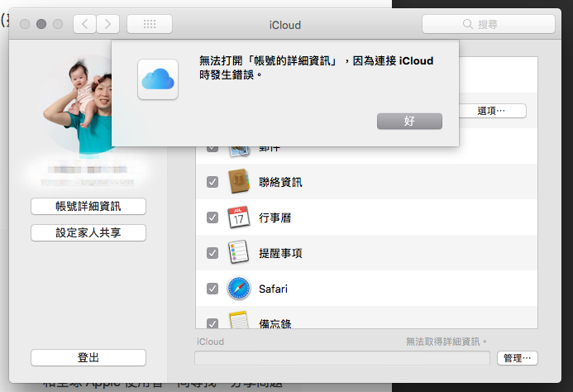Click the iCloud storage usage bar
The width and height of the screenshot is (573, 392).
(x=342, y=358)
